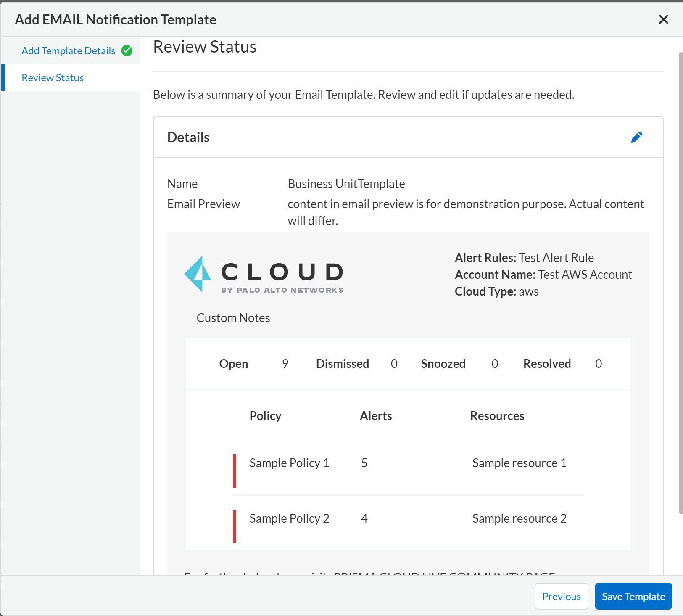Open the Add Template Details step

click(x=69, y=51)
